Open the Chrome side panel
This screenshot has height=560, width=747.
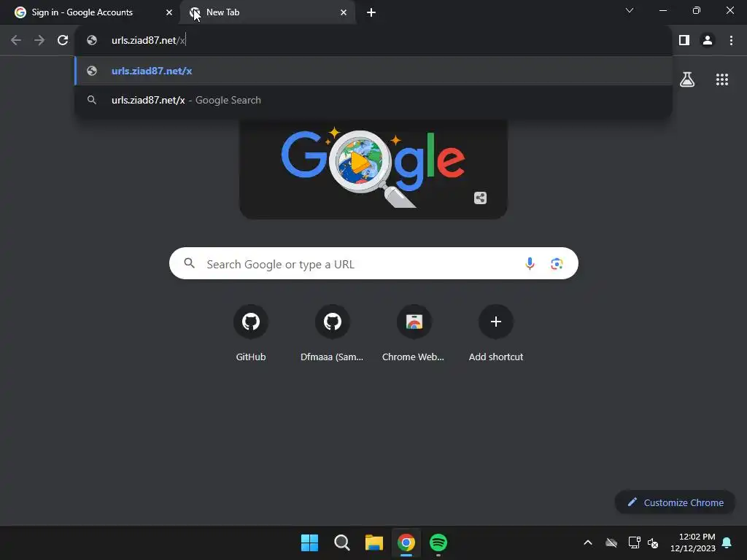tap(684, 41)
